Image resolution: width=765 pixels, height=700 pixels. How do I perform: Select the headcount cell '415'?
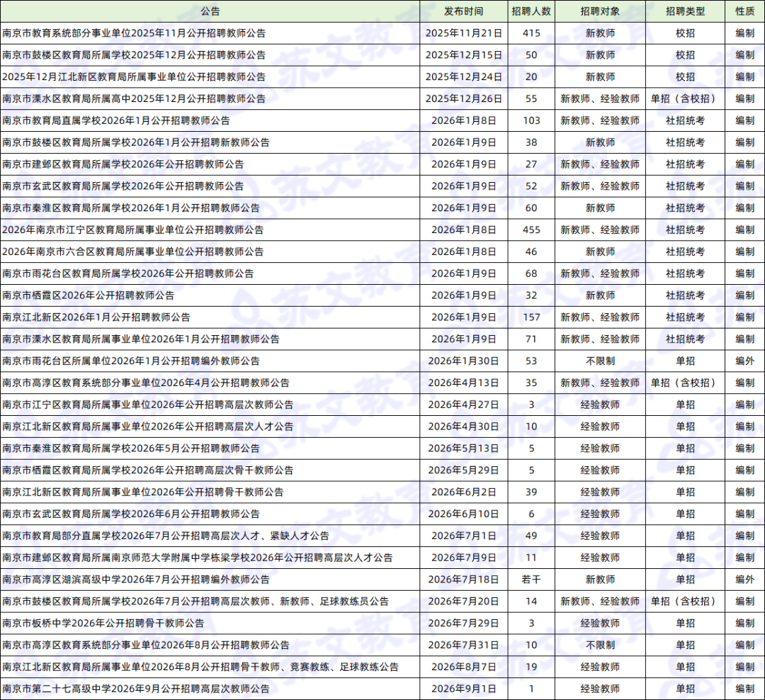(531, 33)
